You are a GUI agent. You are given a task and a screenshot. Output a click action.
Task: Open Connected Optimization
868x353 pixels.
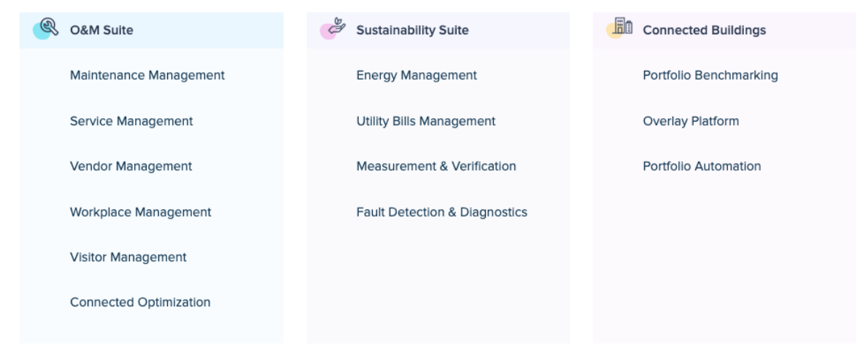(140, 303)
